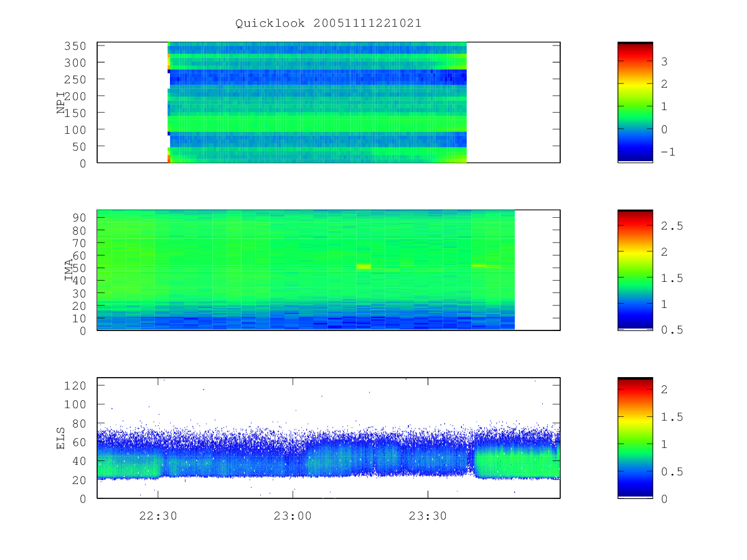Select the IMA axis label

[69, 270]
